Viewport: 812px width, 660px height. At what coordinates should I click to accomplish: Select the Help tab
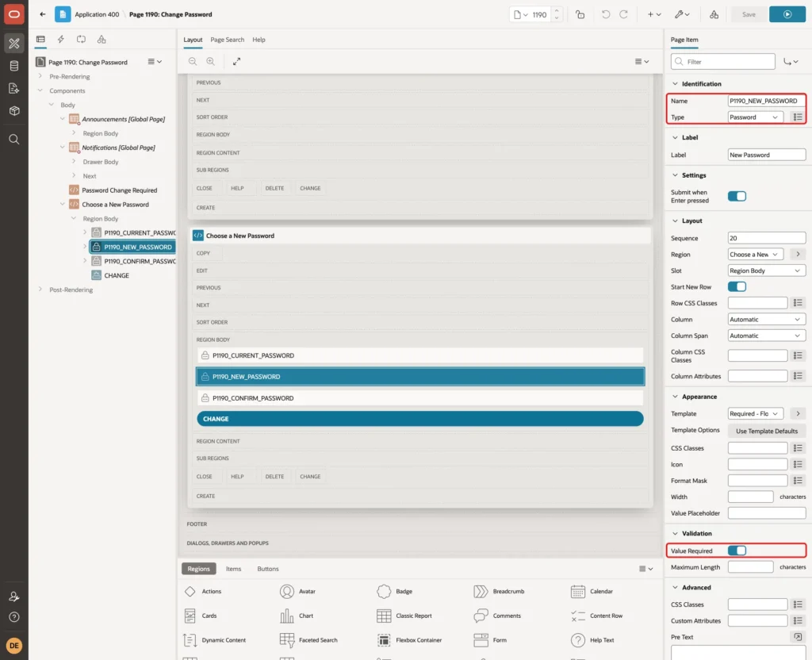[259, 40]
